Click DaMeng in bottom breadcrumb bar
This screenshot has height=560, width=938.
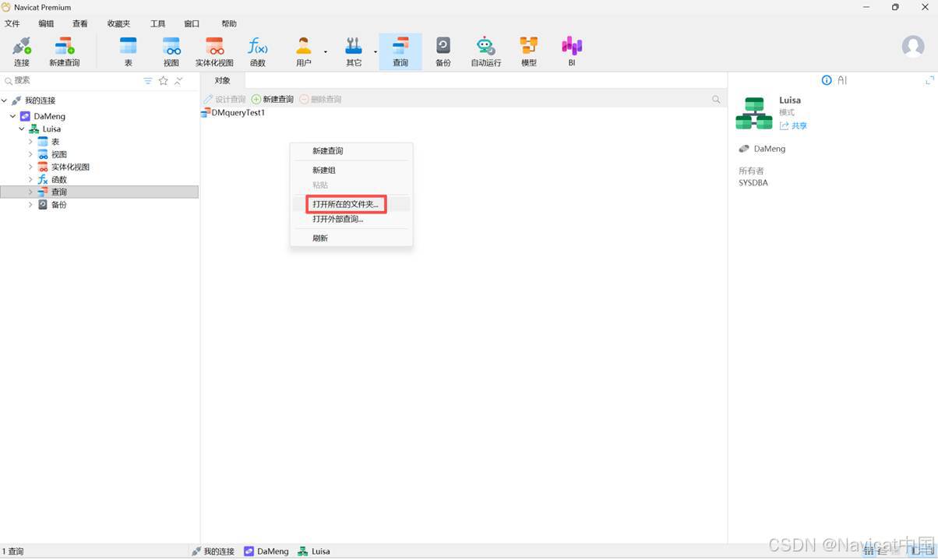point(266,551)
